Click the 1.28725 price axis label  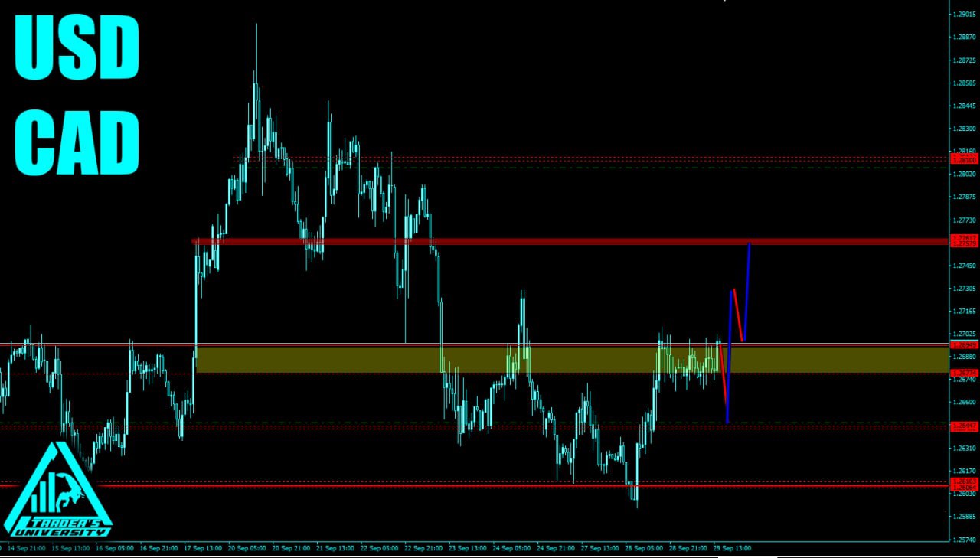965,60
